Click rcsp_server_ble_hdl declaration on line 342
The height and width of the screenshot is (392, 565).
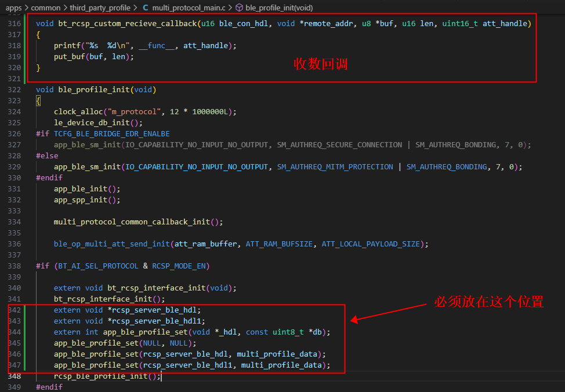154,310
